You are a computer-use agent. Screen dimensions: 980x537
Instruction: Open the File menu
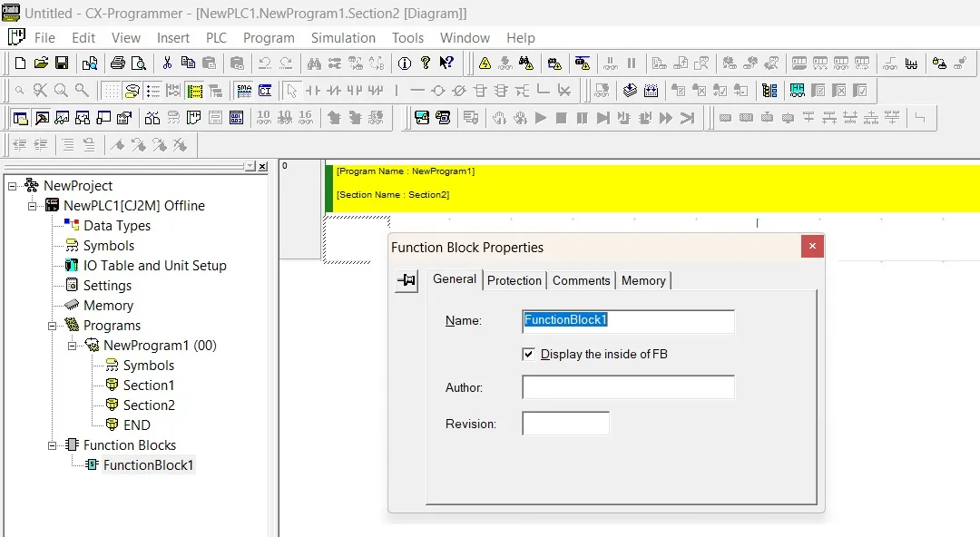click(44, 37)
